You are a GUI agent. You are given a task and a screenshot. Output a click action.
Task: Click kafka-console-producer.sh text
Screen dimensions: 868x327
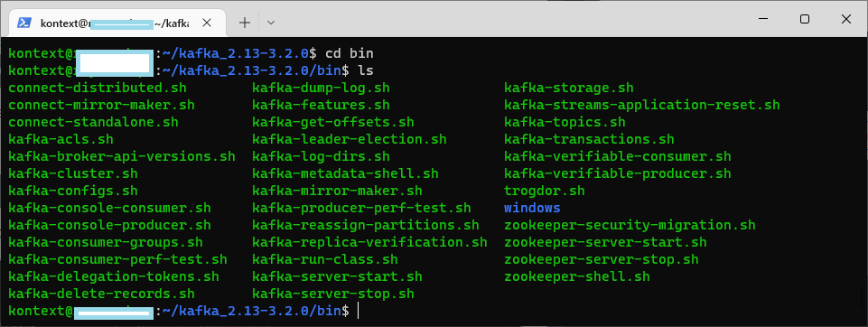[109, 225]
